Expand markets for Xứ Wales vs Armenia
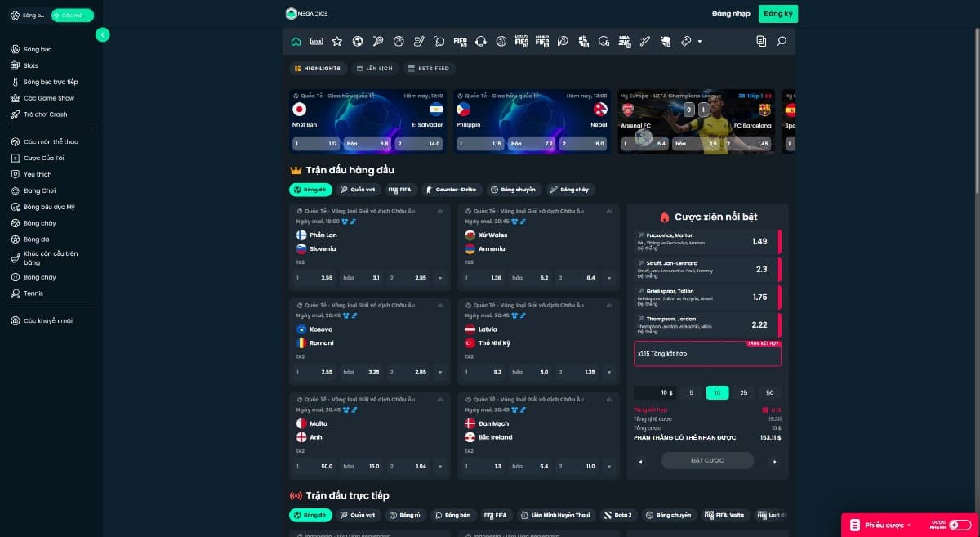This screenshot has height=537, width=980. (609, 278)
